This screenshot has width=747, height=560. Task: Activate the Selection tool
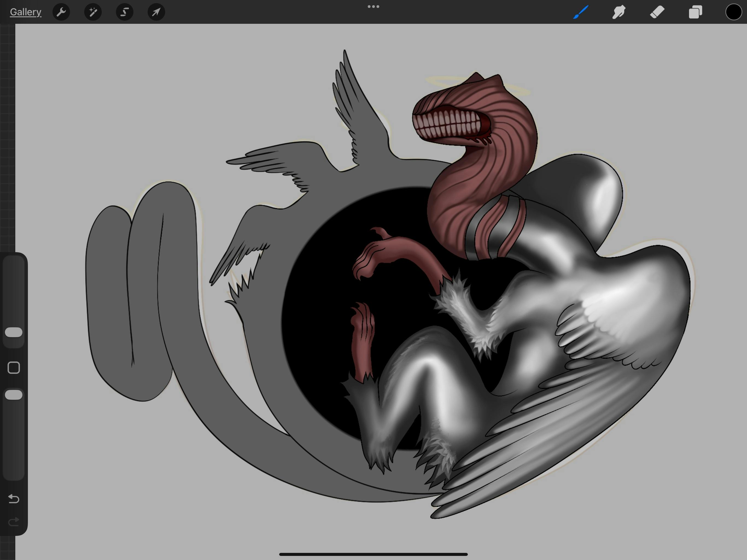pyautogui.click(x=125, y=12)
